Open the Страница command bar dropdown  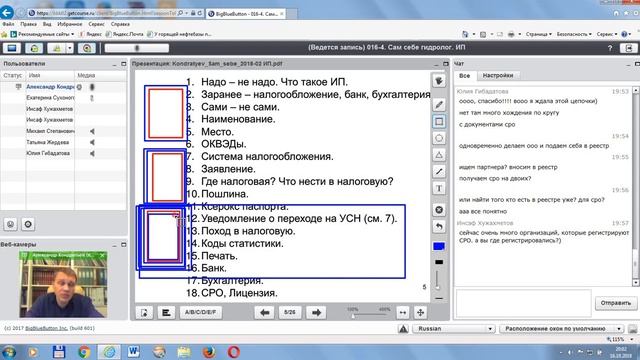539,34
